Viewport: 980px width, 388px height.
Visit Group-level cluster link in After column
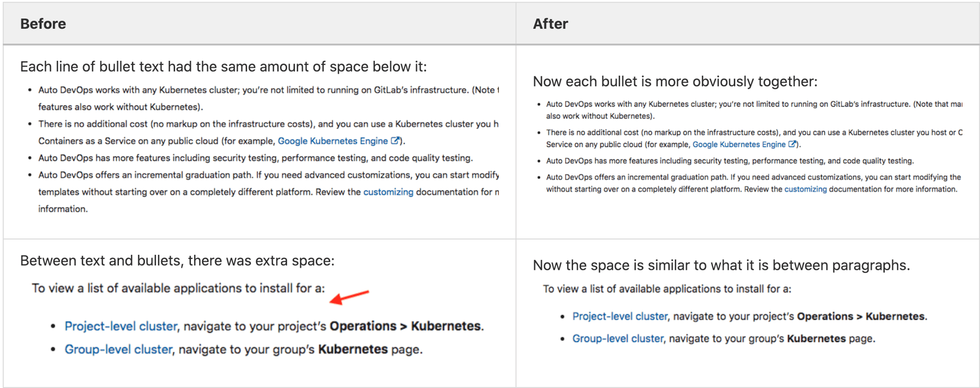coord(617,338)
